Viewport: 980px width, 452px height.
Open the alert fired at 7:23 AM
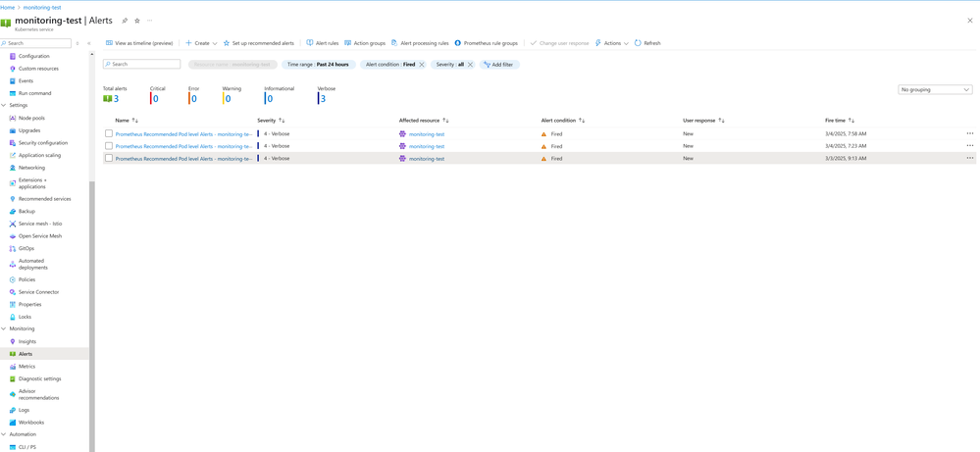click(183, 146)
